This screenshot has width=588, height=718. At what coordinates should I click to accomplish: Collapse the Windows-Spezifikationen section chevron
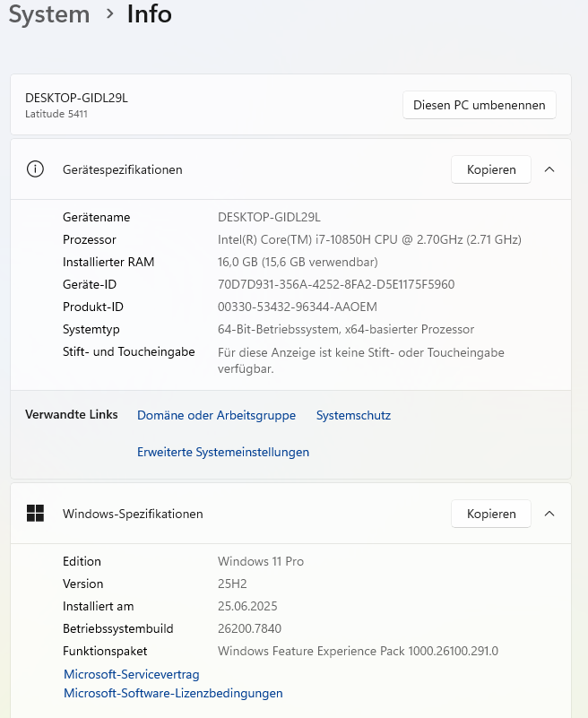[549, 514]
